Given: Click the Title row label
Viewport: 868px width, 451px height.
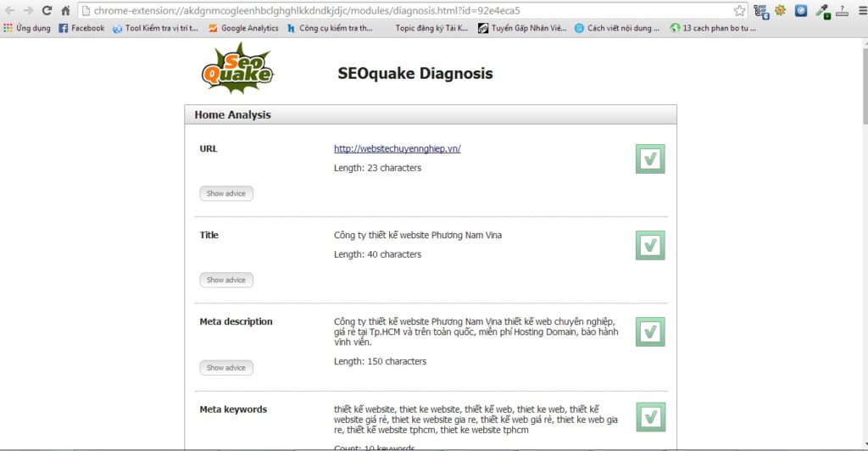Looking at the screenshot, I should point(209,235).
